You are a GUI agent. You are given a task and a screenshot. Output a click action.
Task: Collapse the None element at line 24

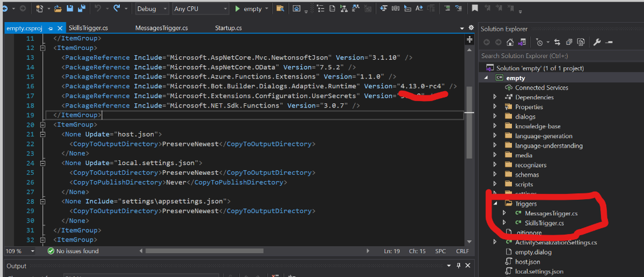click(x=42, y=163)
